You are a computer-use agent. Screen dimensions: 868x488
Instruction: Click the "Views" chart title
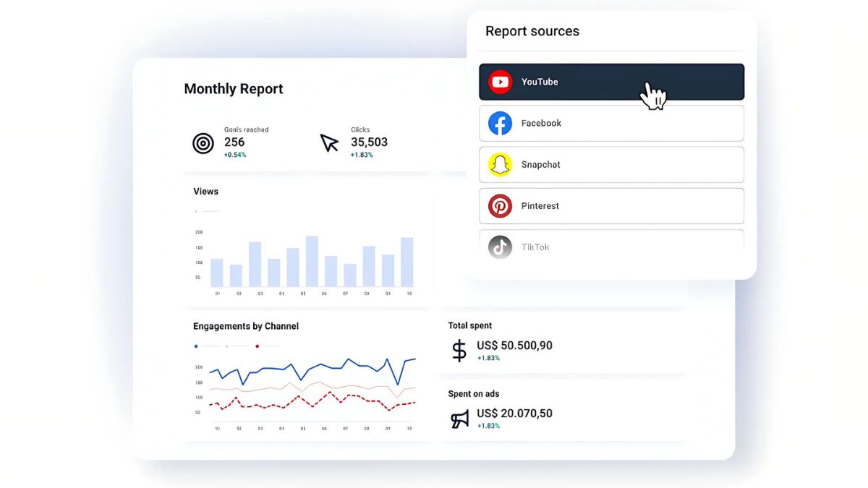[x=205, y=192]
